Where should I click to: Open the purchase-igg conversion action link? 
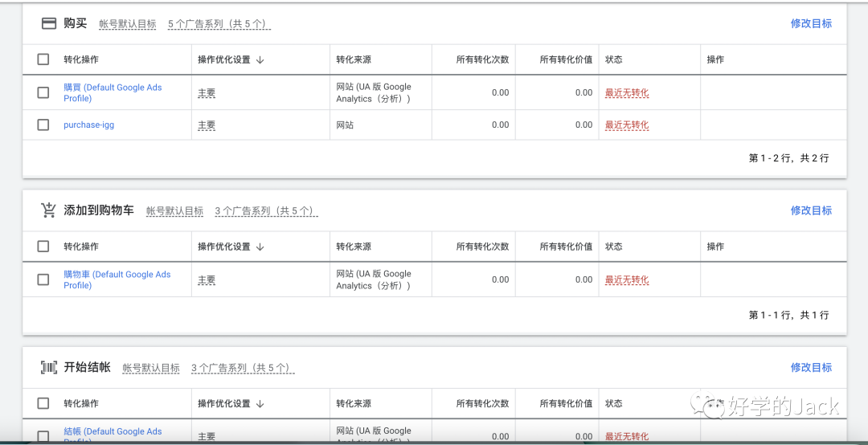pos(88,125)
